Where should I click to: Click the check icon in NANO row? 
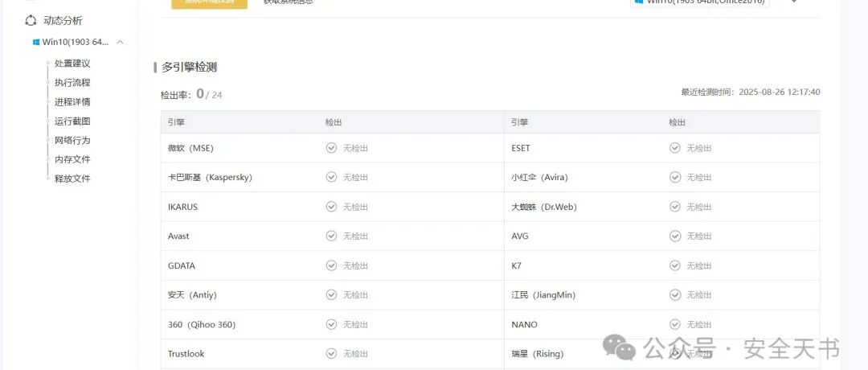pos(675,325)
